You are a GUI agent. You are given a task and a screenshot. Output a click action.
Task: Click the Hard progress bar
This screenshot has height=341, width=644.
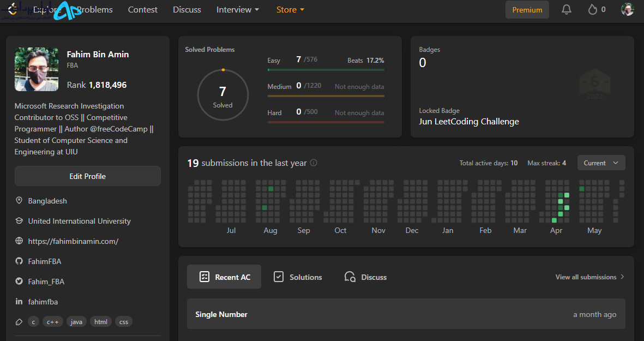326,122
